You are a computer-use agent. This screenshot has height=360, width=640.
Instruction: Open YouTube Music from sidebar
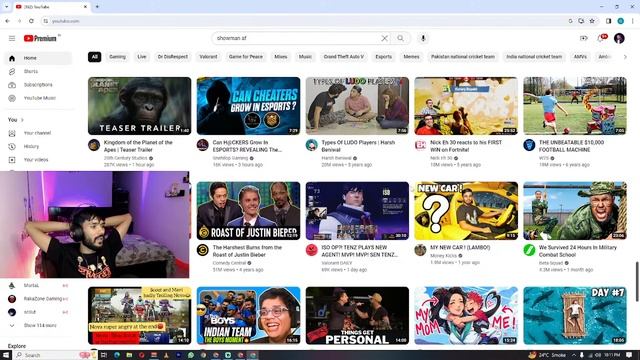click(x=39, y=98)
